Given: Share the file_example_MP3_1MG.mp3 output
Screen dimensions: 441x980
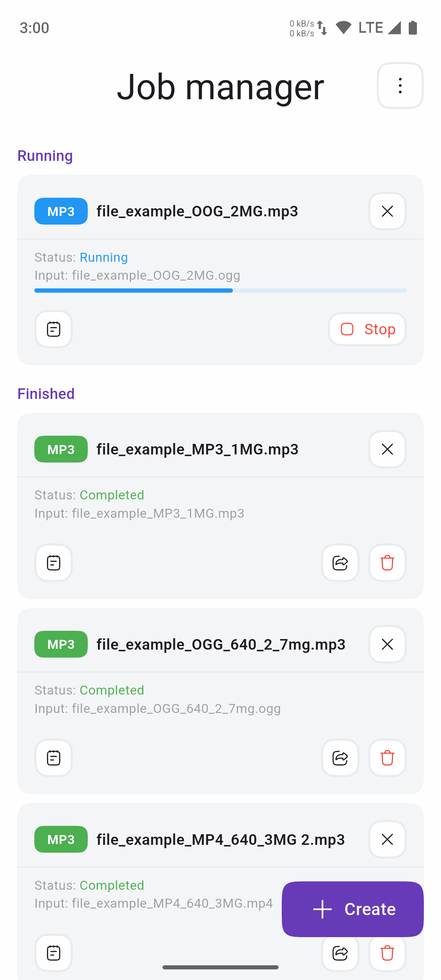Looking at the screenshot, I should point(340,563).
